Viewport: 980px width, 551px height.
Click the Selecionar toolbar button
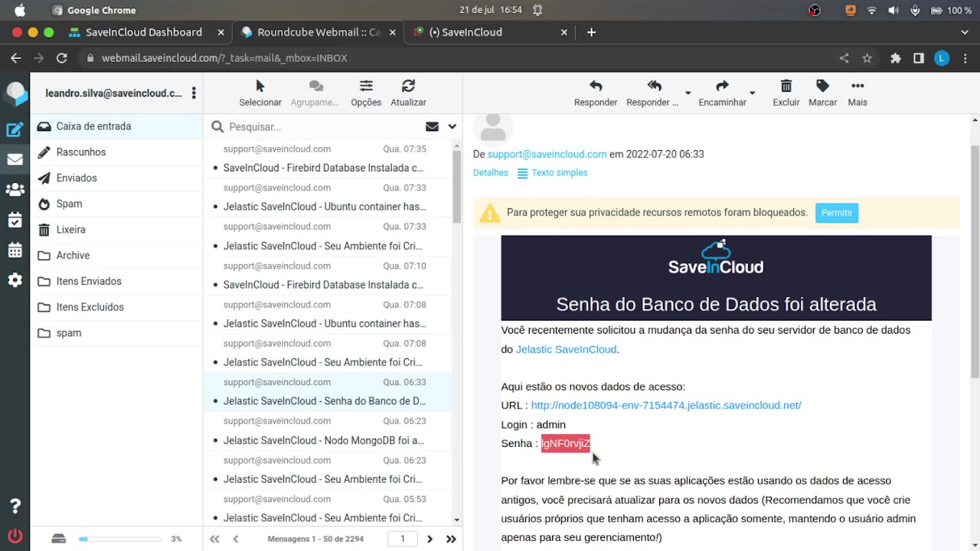tap(260, 93)
